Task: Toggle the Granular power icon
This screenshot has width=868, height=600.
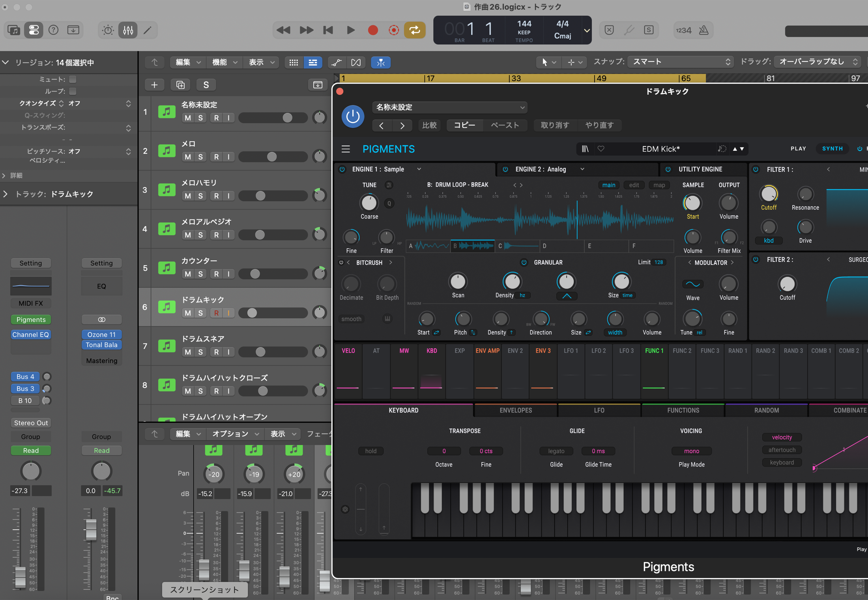Action: pyautogui.click(x=524, y=262)
